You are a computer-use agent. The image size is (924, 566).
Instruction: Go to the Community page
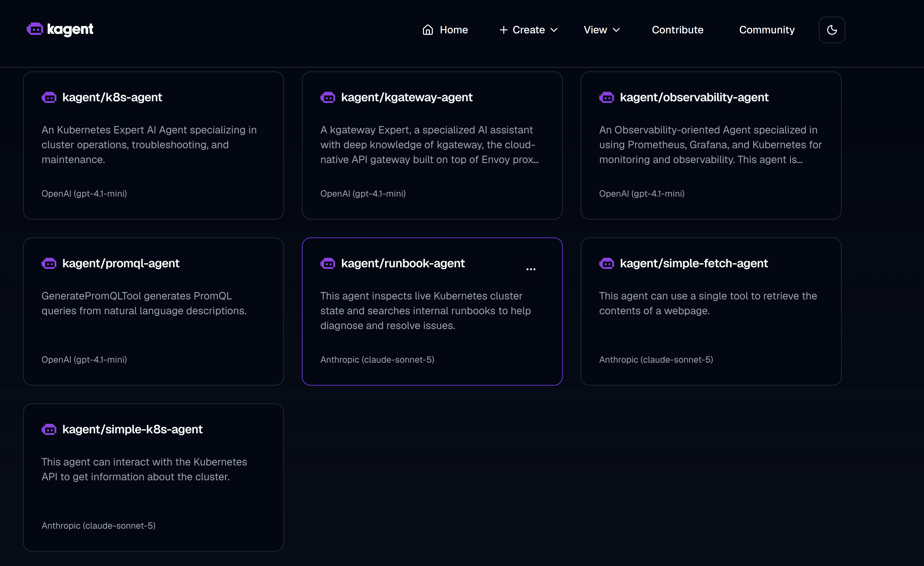point(767,30)
